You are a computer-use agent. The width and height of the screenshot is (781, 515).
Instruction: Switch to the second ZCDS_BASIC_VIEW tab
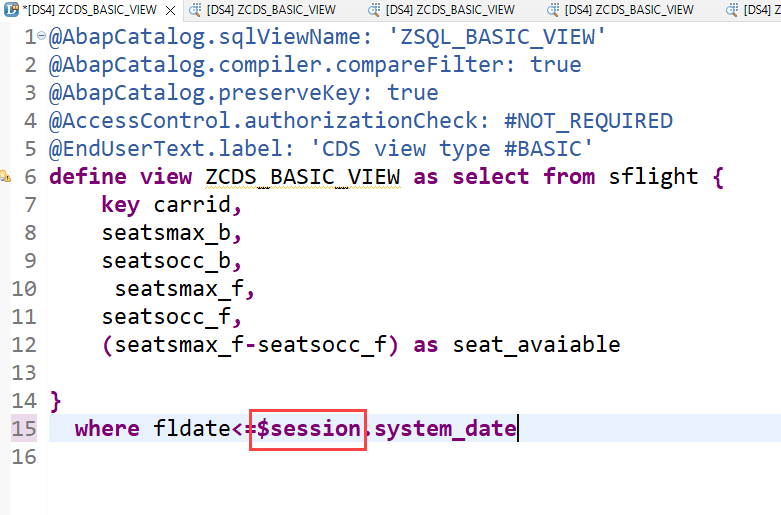pyautogui.click(x=272, y=10)
